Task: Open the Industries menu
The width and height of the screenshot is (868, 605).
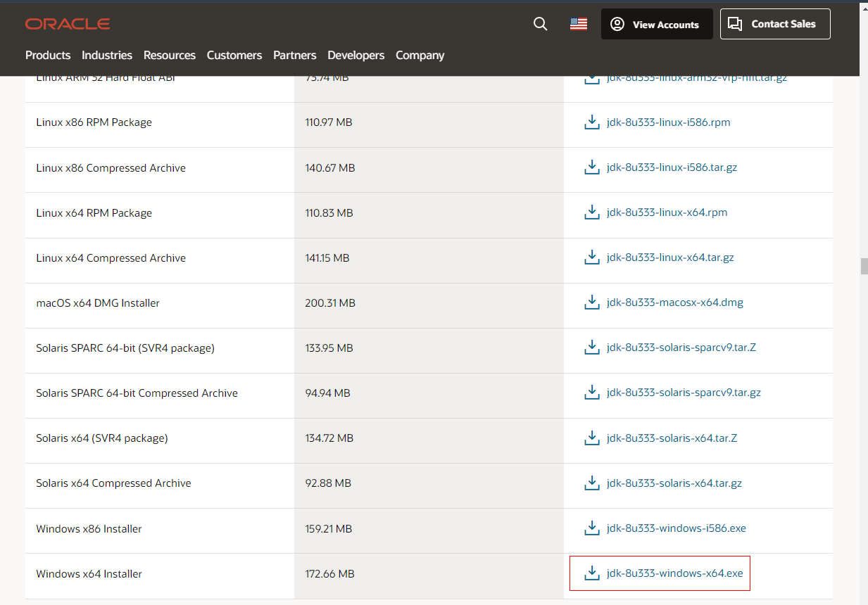Action: pyautogui.click(x=107, y=55)
